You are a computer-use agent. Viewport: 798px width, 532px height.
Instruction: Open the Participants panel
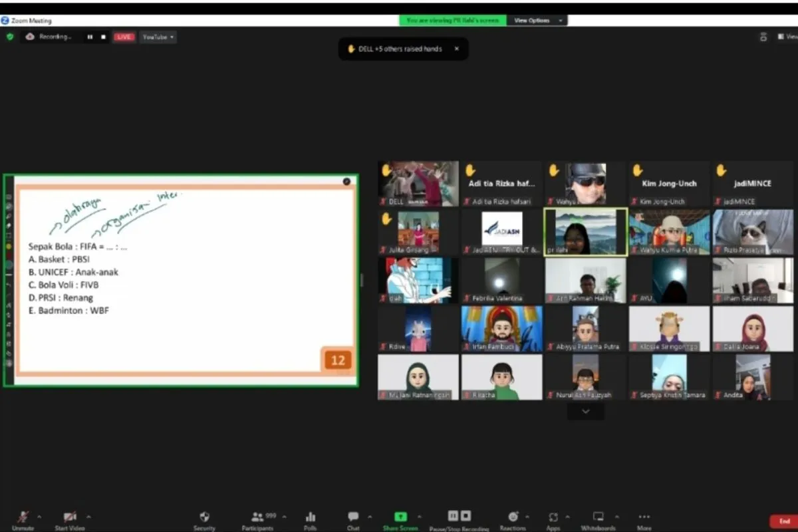pos(257,517)
